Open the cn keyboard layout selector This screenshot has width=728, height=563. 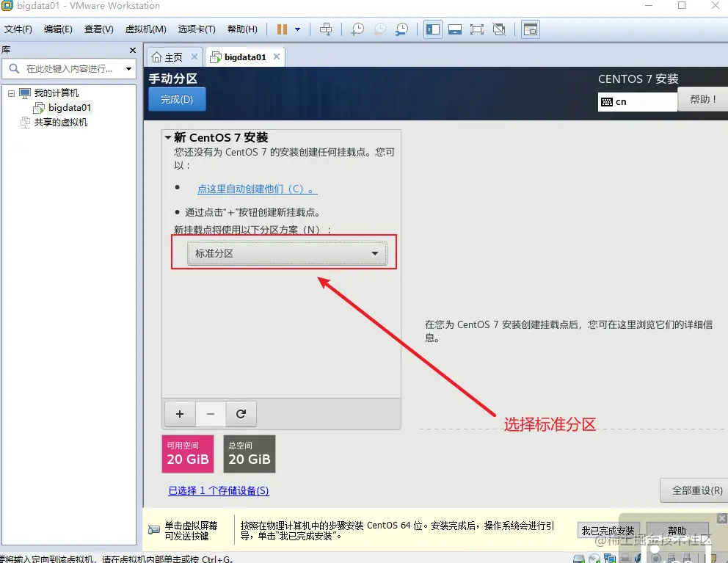coord(637,101)
